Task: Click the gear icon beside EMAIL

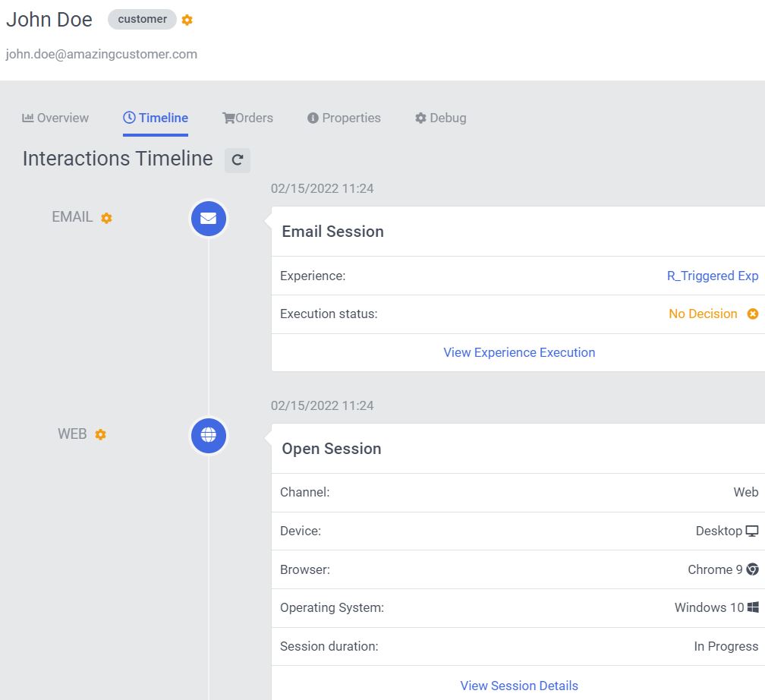Action: 107,218
